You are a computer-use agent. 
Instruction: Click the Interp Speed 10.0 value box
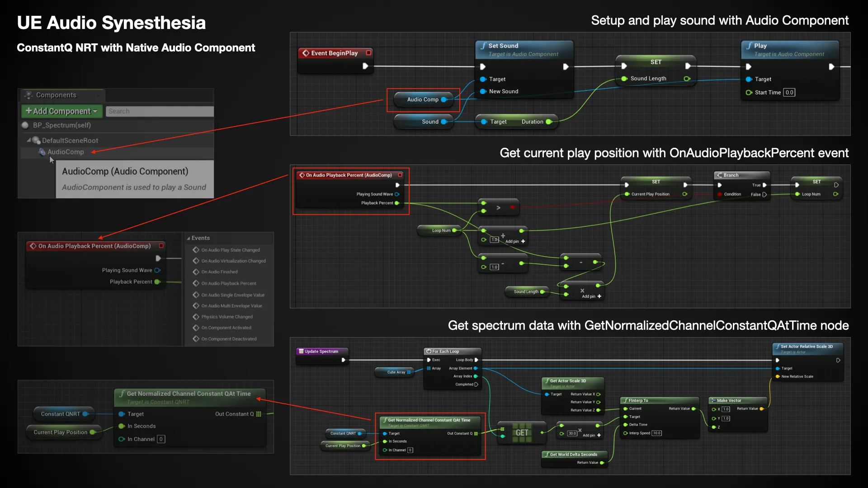(657, 433)
